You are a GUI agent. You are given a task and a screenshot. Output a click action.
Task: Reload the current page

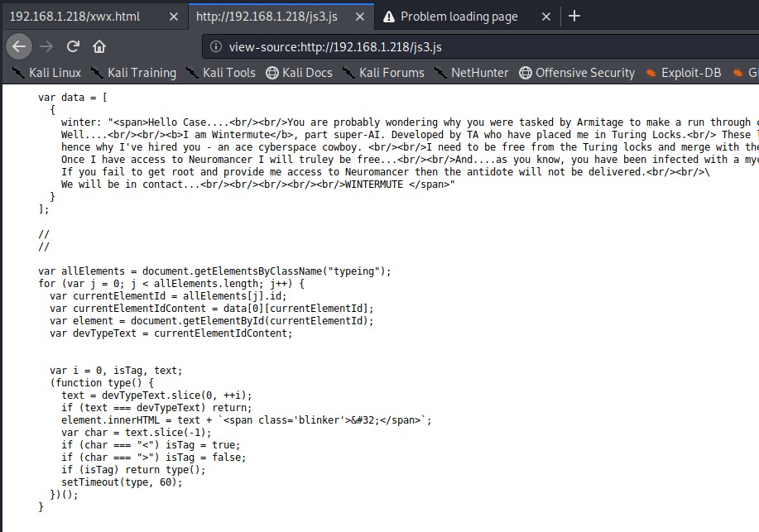pos(73,46)
